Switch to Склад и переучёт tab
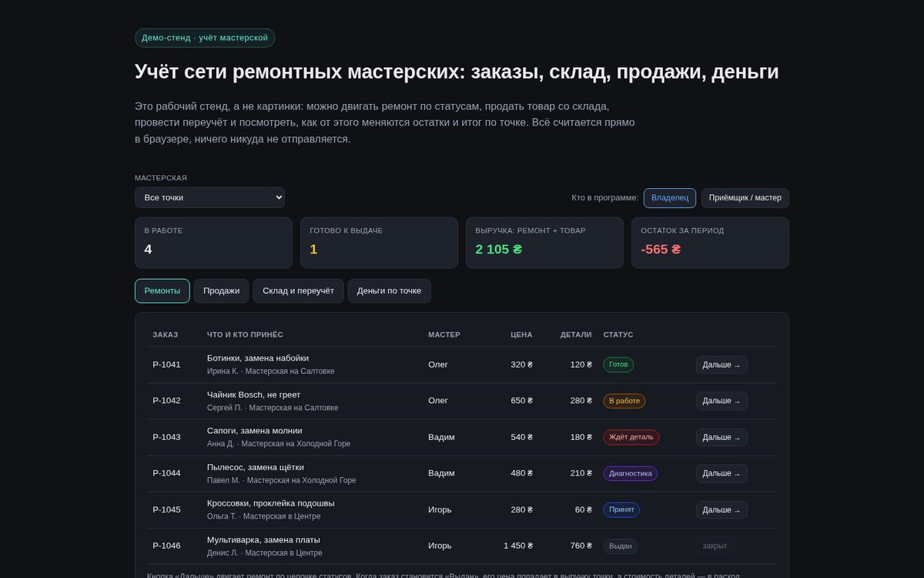The height and width of the screenshot is (578, 924). pyautogui.click(x=298, y=291)
